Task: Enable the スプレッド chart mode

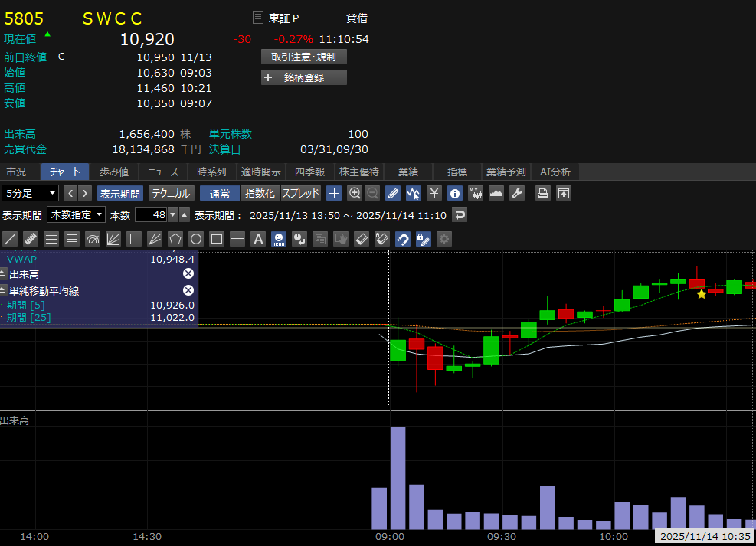Action: coord(301,193)
